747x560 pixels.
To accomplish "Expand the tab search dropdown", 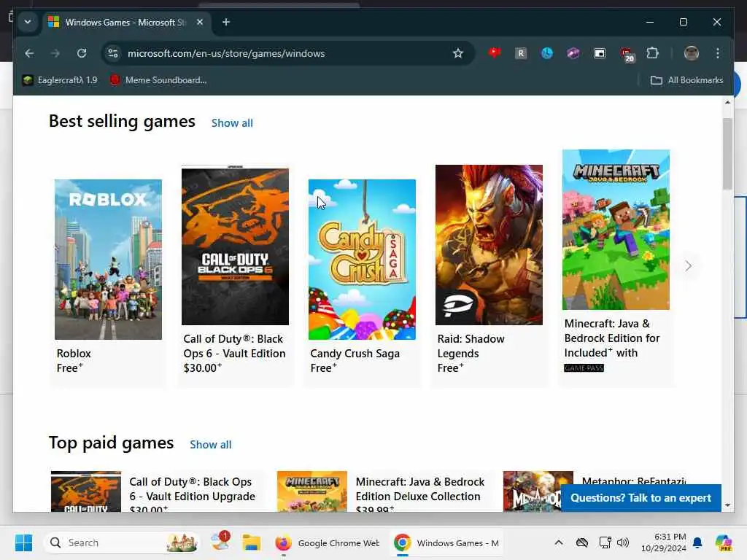I will click(x=28, y=22).
